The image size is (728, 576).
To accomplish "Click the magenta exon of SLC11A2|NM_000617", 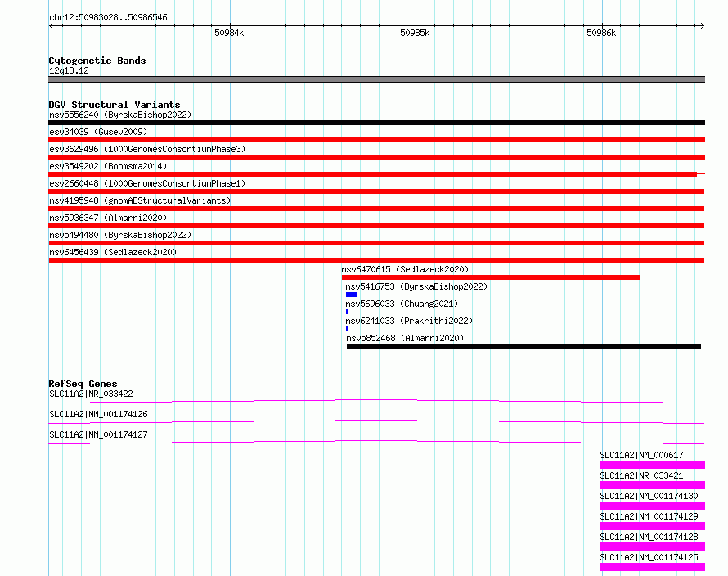I will pos(652,465).
